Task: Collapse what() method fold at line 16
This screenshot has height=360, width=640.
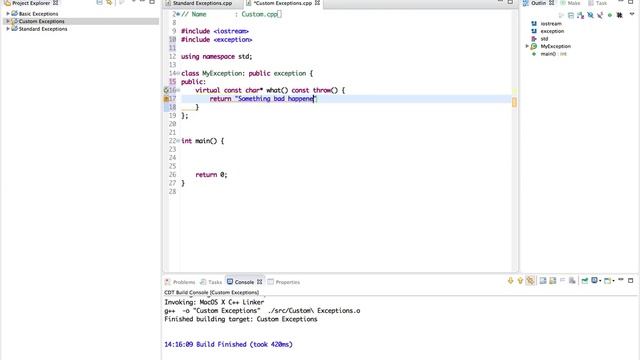Action: coord(178,90)
